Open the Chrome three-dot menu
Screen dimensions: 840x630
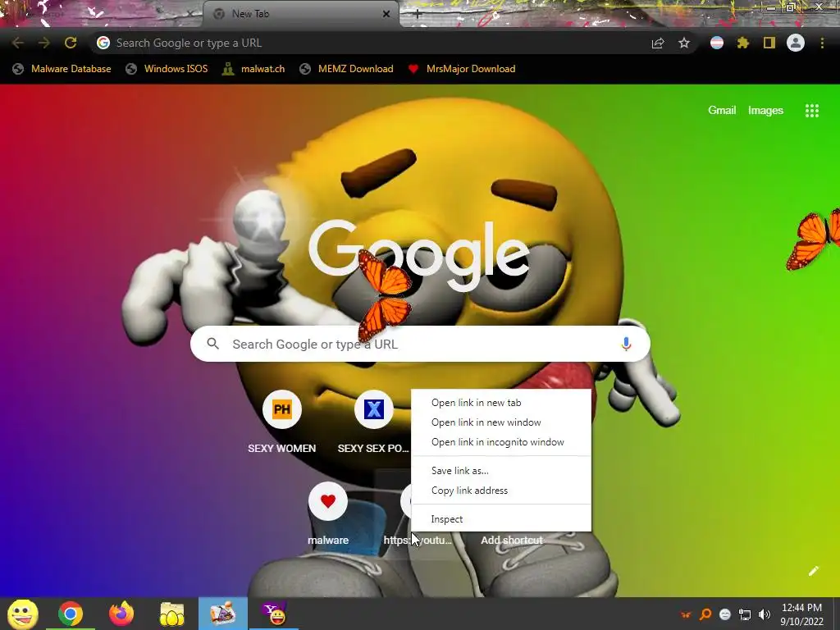(822, 43)
